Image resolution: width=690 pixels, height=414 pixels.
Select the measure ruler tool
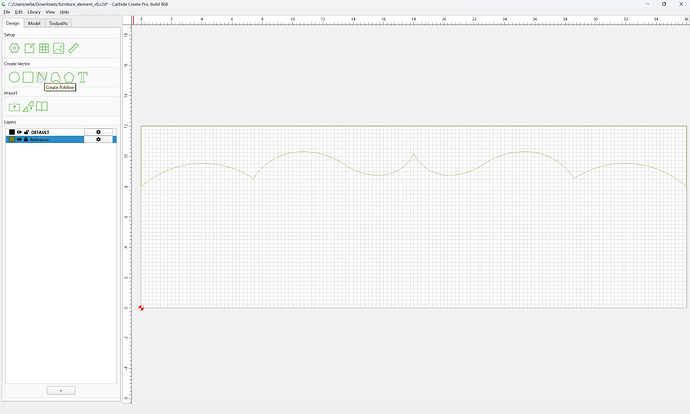pyautogui.click(x=73, y=48)
